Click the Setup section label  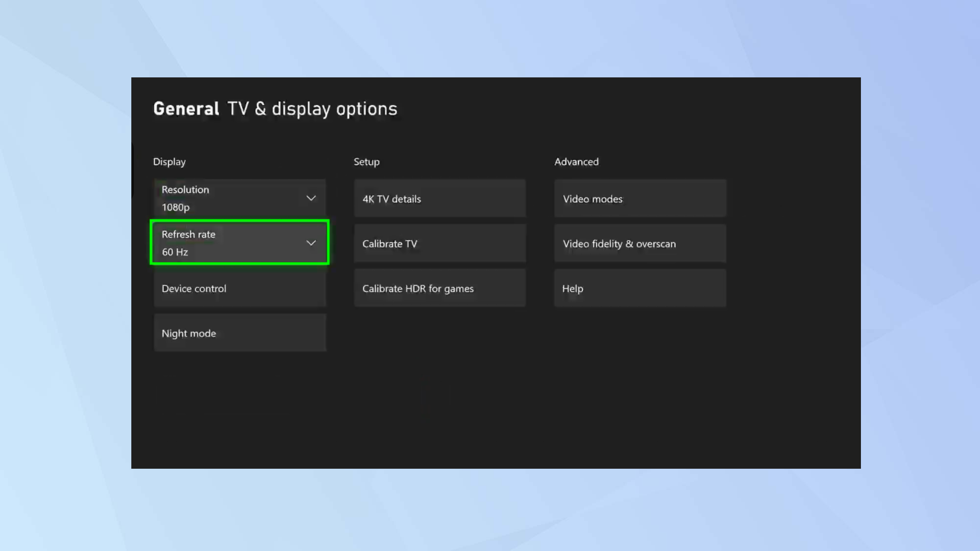[x=367, y=162]
